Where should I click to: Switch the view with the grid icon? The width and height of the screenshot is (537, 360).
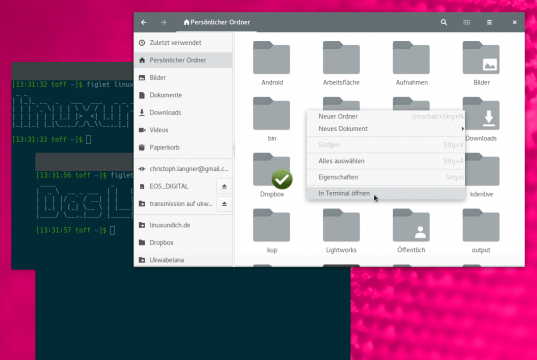coord(466,22)
